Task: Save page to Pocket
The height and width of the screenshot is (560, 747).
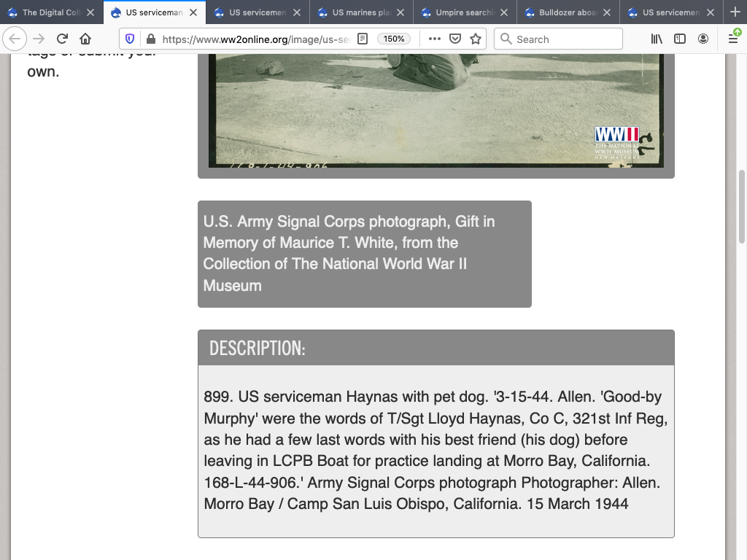Action: (454, 39)
